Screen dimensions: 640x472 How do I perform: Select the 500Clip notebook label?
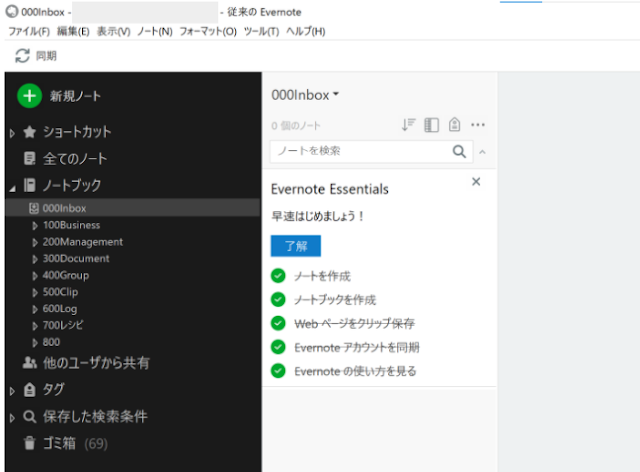tap(60, 292)
